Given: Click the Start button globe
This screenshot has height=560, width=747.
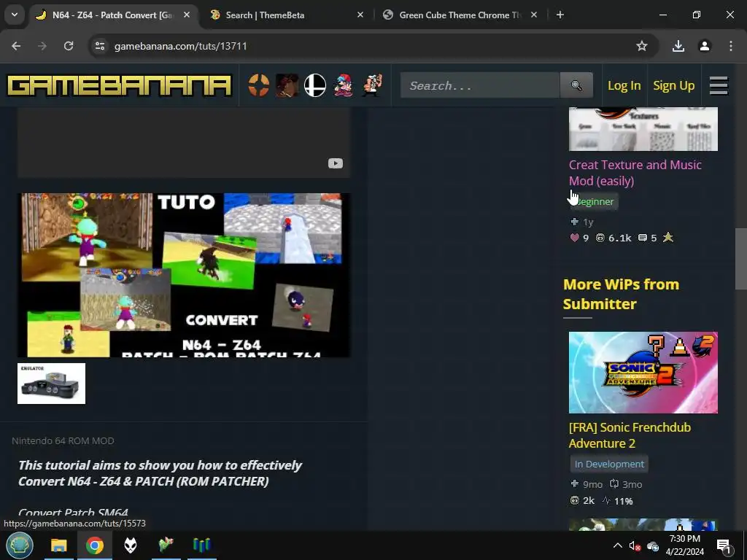Looking at the screenshot, I should [20, 545].
